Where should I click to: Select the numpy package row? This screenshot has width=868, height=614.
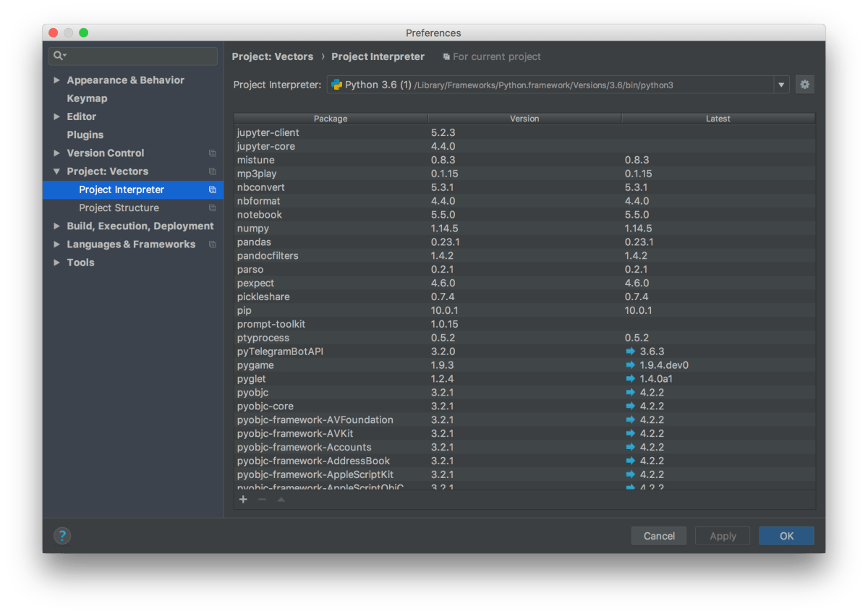[524, 229]
